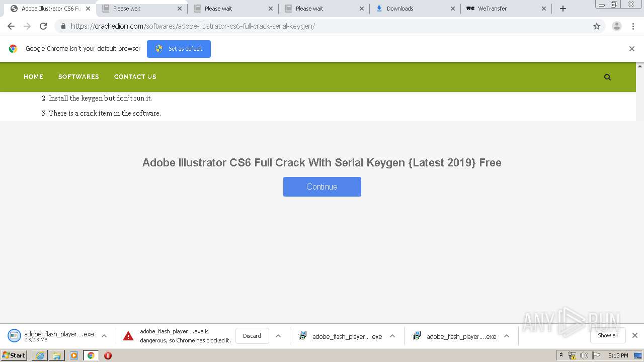Expand options arrow beside Discard button
644x362 pixels.
[278, 336]
